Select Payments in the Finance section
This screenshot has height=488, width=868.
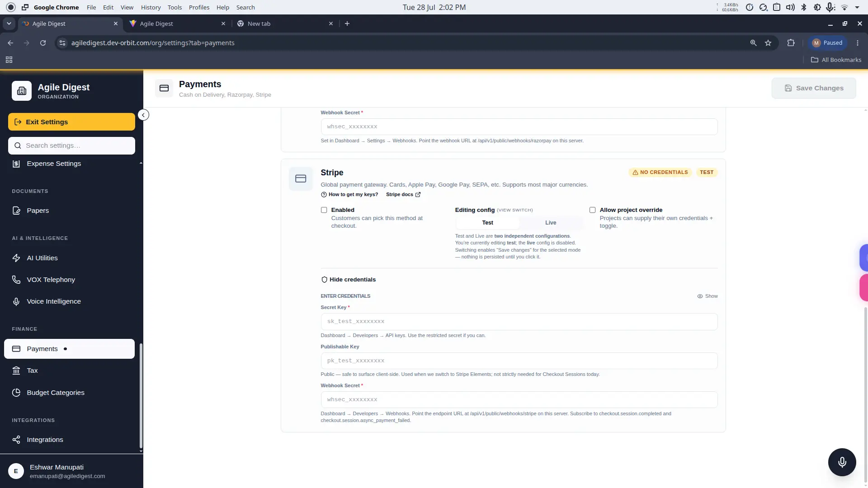tap(70, 349)
